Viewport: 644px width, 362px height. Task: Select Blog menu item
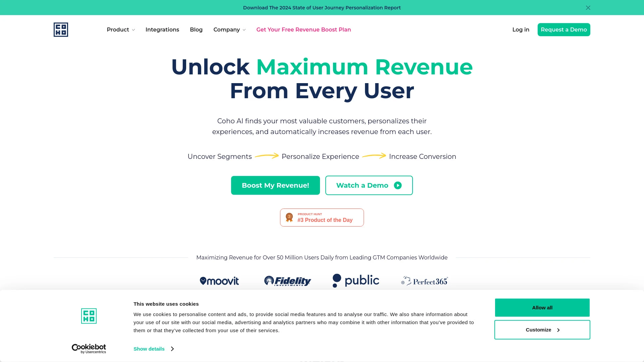196,29
